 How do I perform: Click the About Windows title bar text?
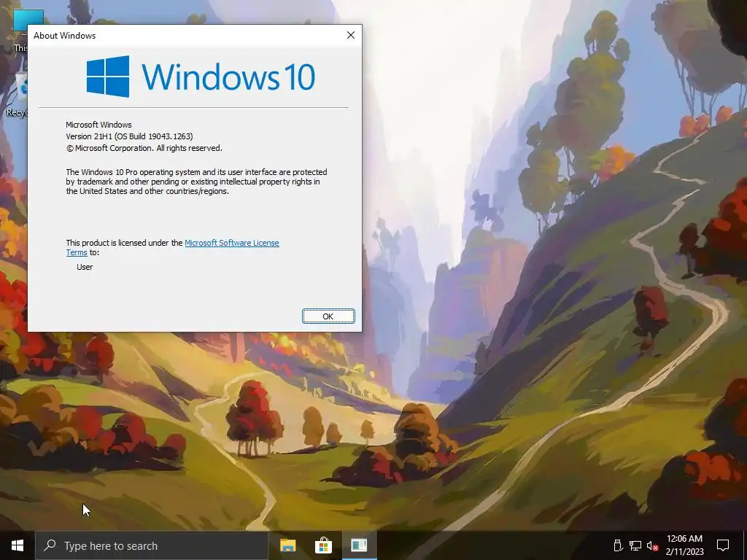coord(64,36)
